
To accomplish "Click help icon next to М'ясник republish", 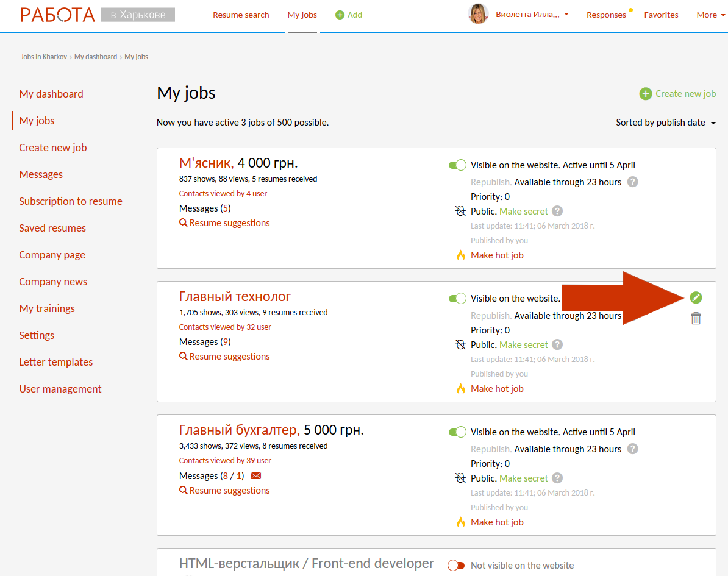I will pyautogui.click(x=633, y=182).
